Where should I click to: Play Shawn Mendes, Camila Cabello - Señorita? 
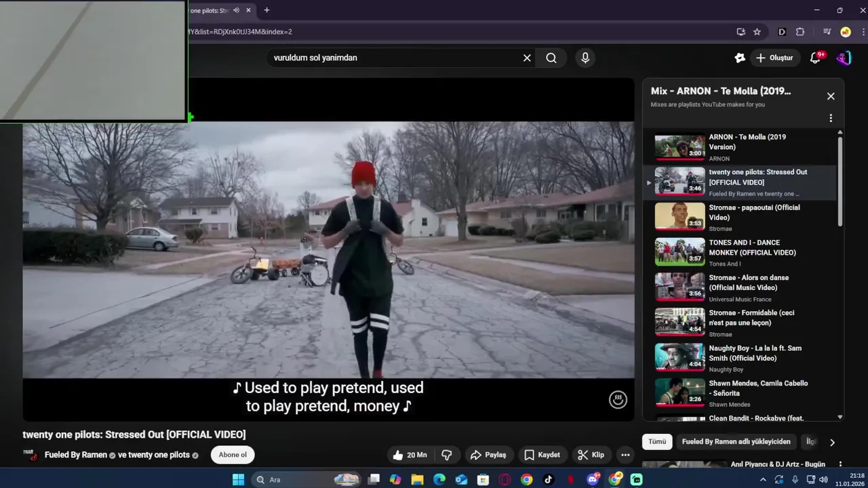click(739, 394)
